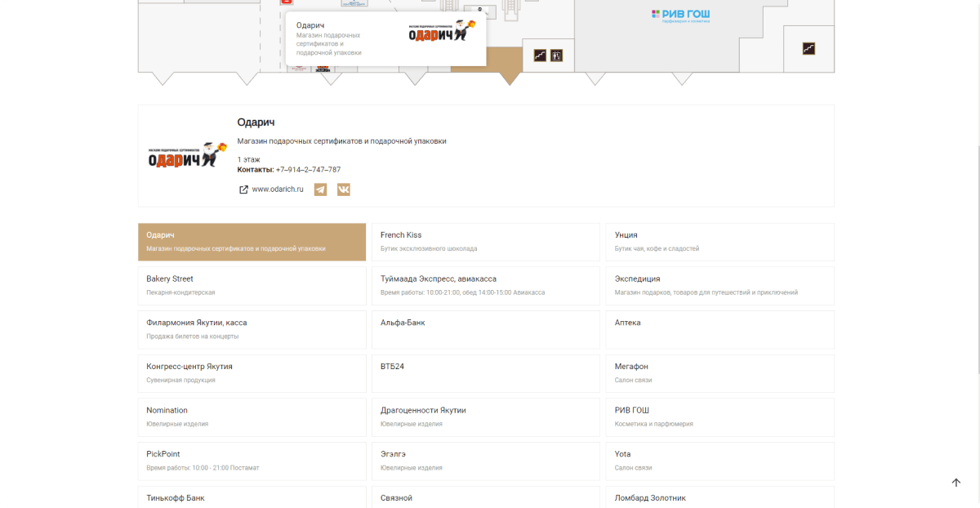Open the VK social link for Одарич
Image resolution: width=980 pixels, height=508 pixels.
click(x=344, y=189)
